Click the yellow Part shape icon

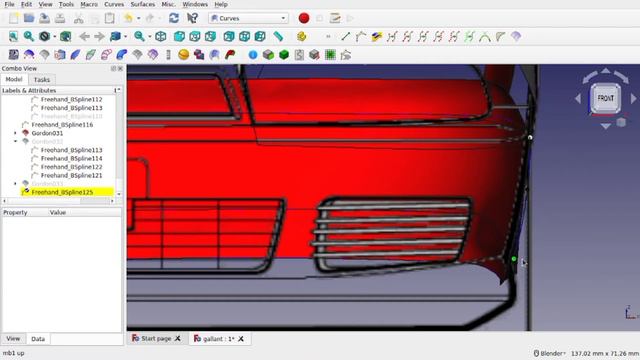(x=302, y=37)
